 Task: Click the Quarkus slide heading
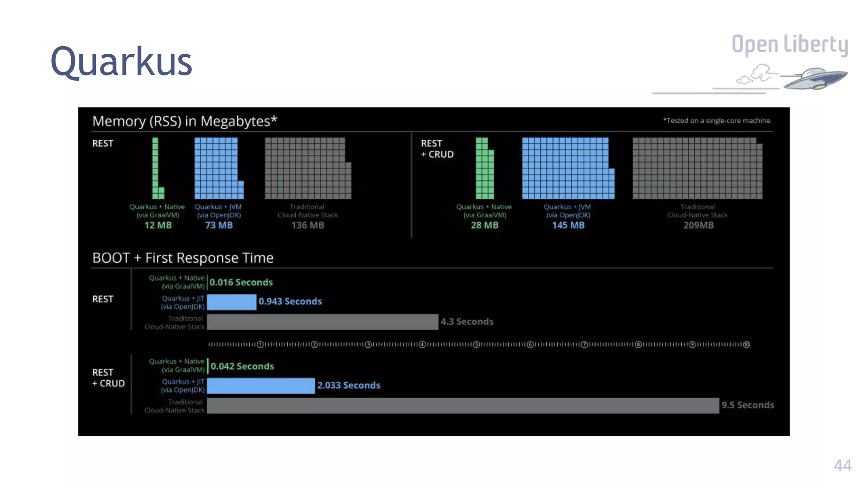tap(121, 62)
